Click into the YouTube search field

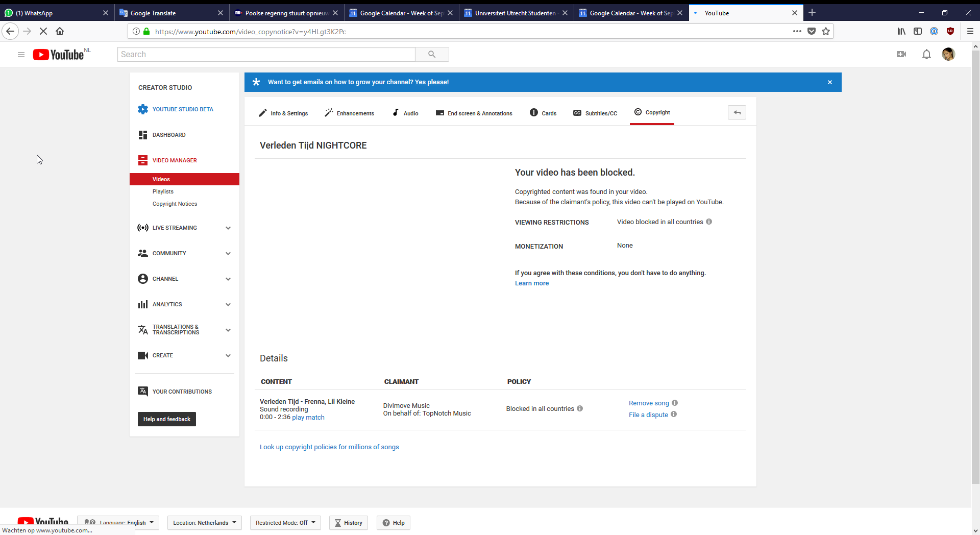(x=266, y=55)
